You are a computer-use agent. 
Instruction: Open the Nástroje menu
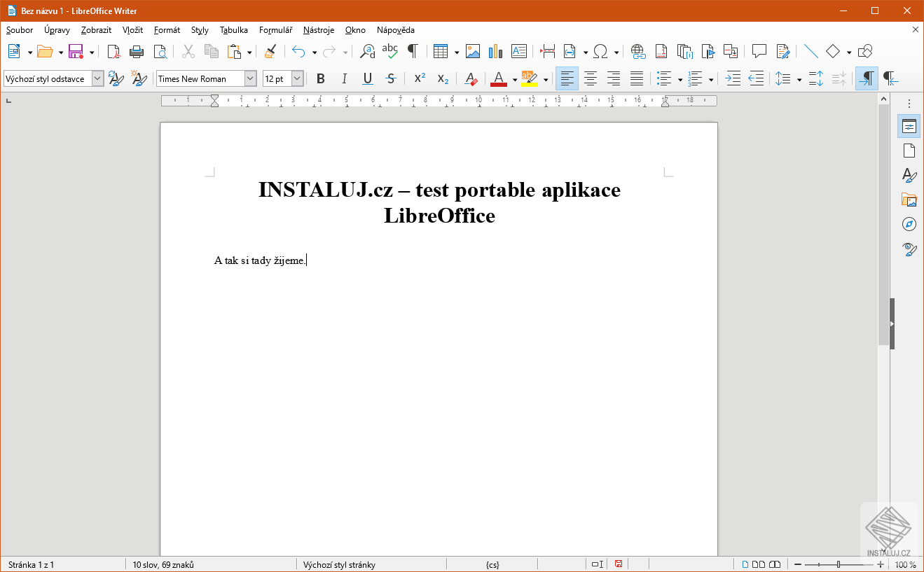(318, 30)
